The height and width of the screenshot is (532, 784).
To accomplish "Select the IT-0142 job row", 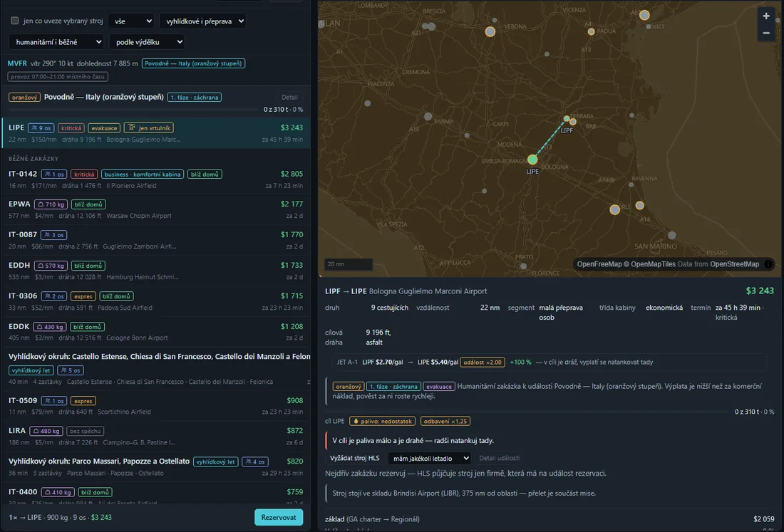I will (x=156, y=179).
